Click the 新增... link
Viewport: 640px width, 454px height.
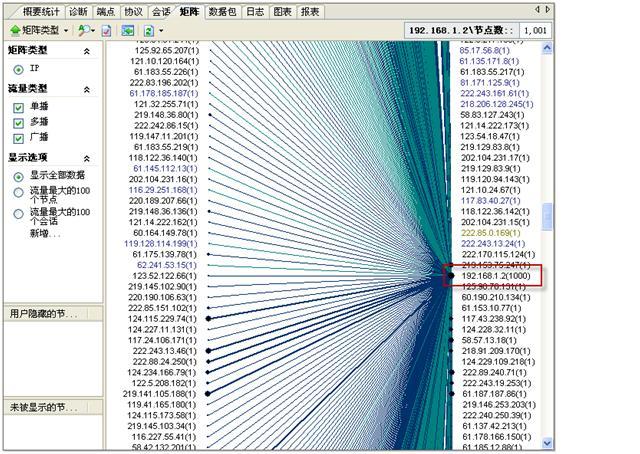pyautogui.click(x=45, y=233)
